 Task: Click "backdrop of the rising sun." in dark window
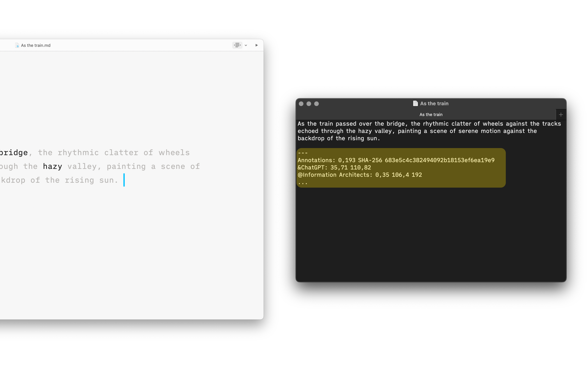coord(339,138)
